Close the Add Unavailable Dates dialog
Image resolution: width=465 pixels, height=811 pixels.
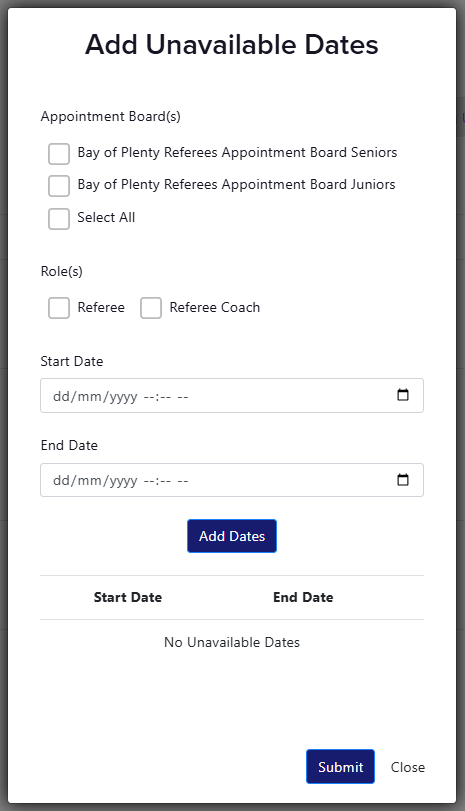pos(408,767)
